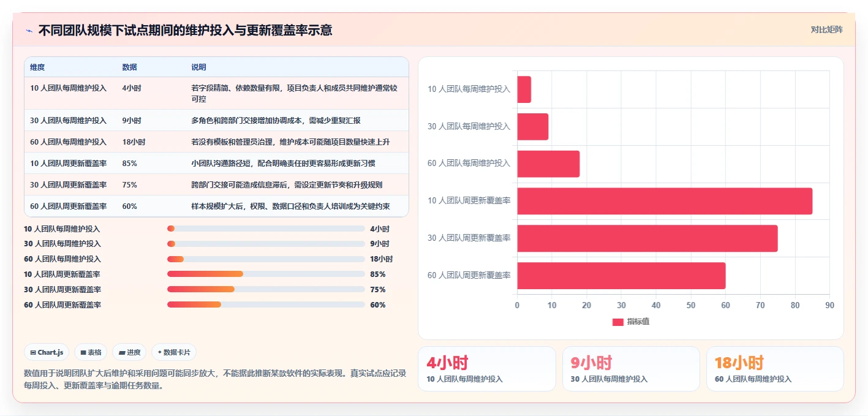Select table cell 30 人团队周更新覆盖率
This screenshot has height=416, width=868.
tap(68, 185)
